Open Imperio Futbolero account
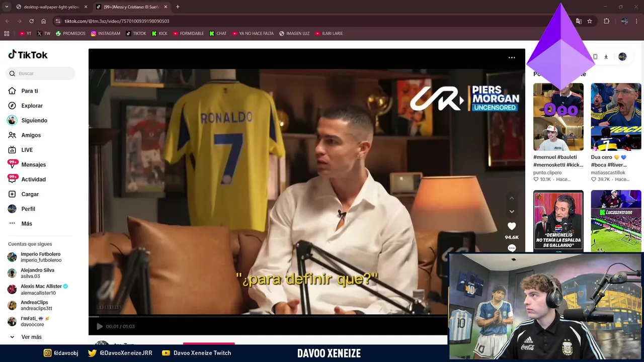 (x=40, y=257)
